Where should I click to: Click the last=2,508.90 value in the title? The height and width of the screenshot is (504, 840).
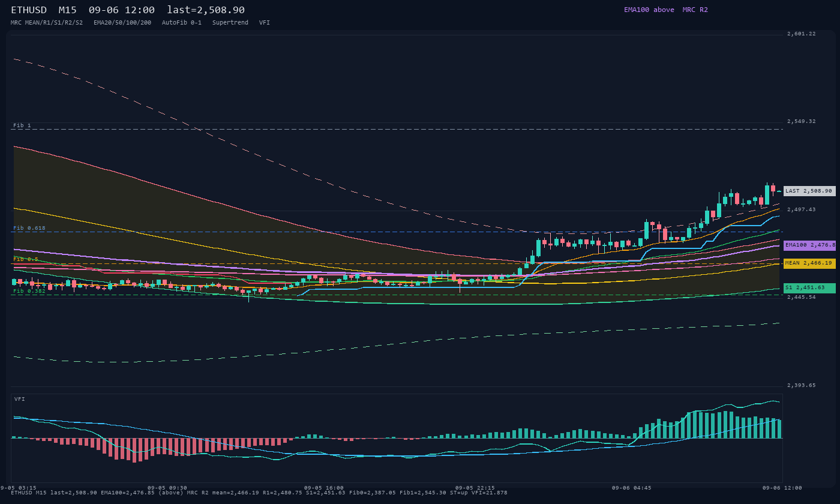point(206,10)
